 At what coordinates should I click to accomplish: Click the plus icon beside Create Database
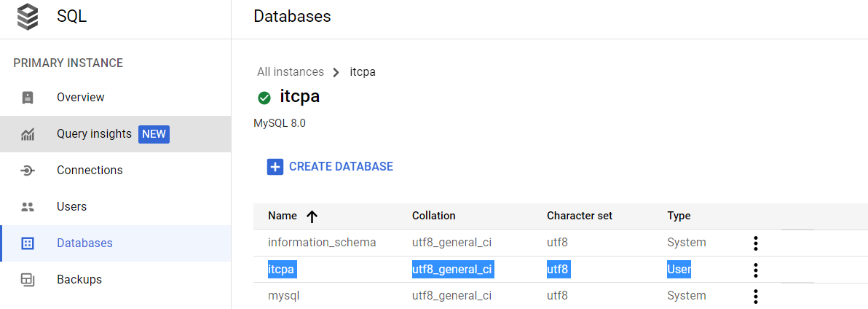coord(275,167)
